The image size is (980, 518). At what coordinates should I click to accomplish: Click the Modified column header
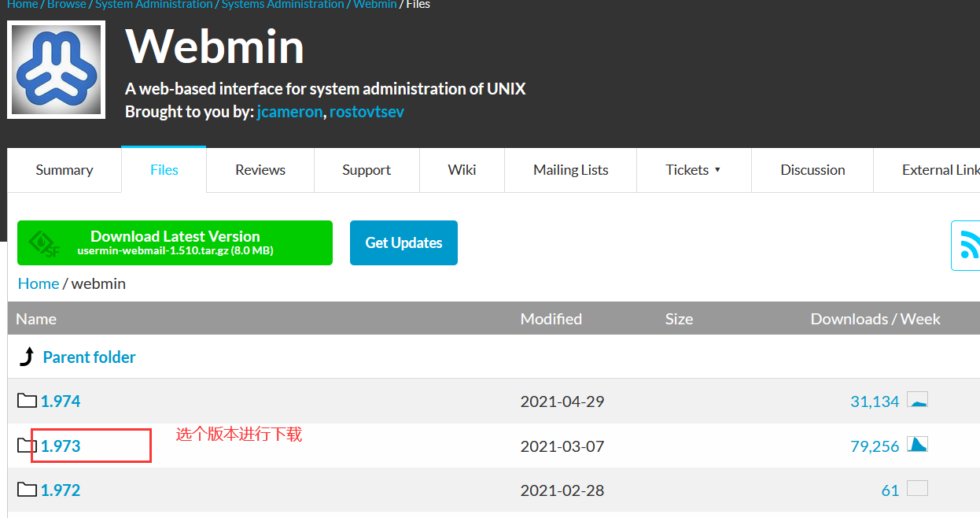[x=551, y=319]
